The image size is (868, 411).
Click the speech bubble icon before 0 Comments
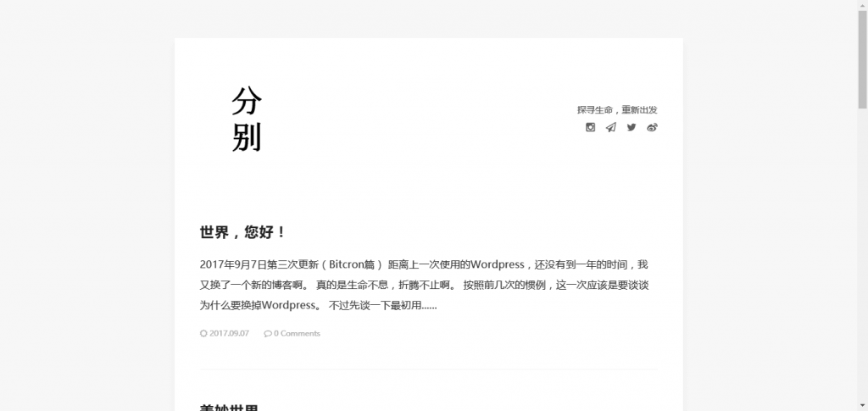268,334
